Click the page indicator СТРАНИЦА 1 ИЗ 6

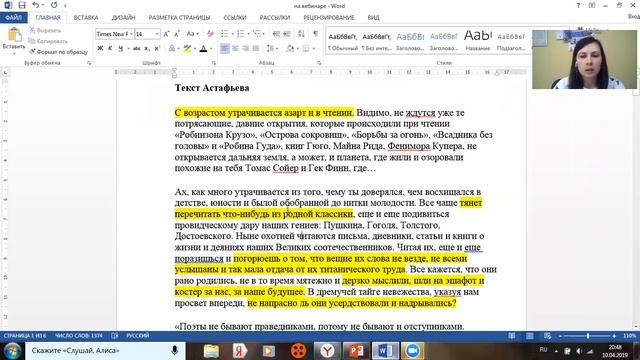(x=25, y=336)
